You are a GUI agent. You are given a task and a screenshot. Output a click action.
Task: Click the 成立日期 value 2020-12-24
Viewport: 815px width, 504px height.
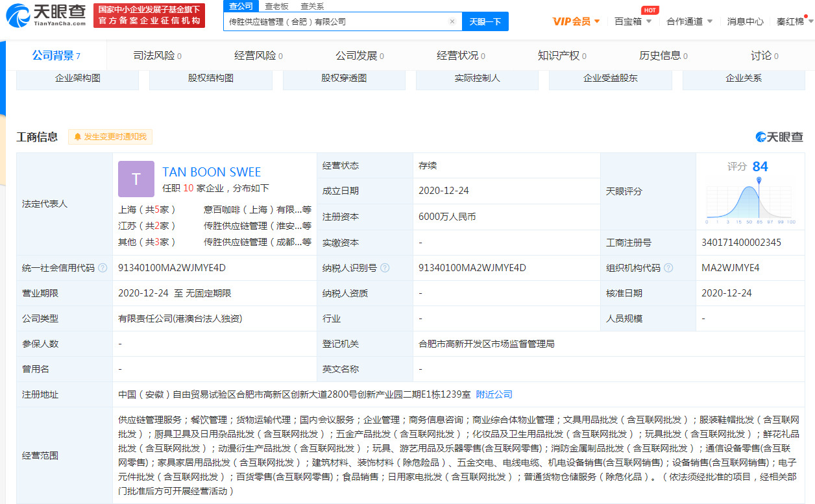[x=444, y=191]
